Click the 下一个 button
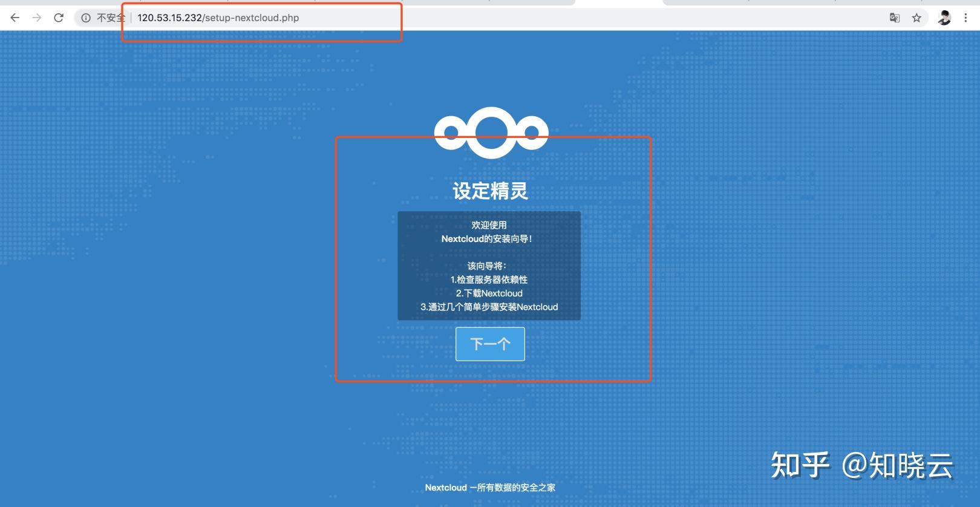980x507 pixels. 490,344
